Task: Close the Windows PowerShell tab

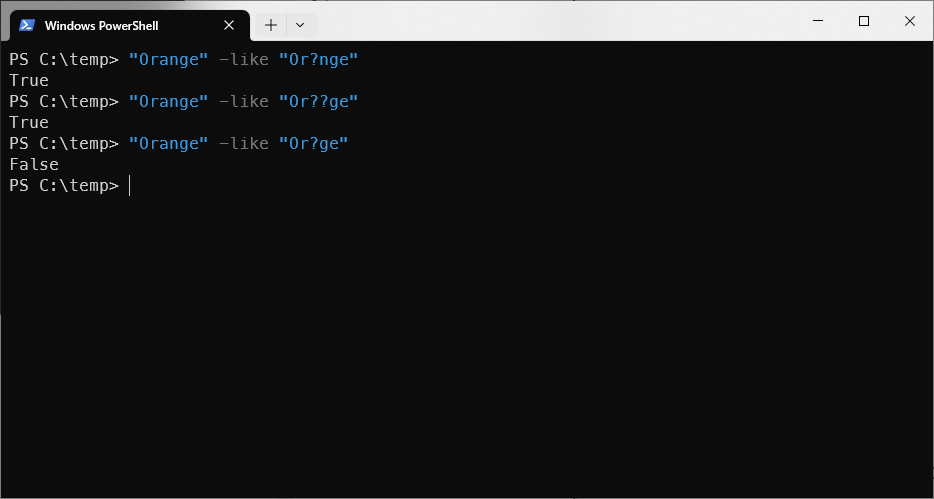Action: 229,25
